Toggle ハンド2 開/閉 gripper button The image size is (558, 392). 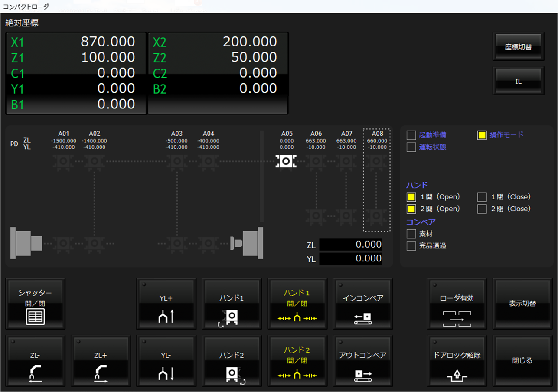click(297, 361)
